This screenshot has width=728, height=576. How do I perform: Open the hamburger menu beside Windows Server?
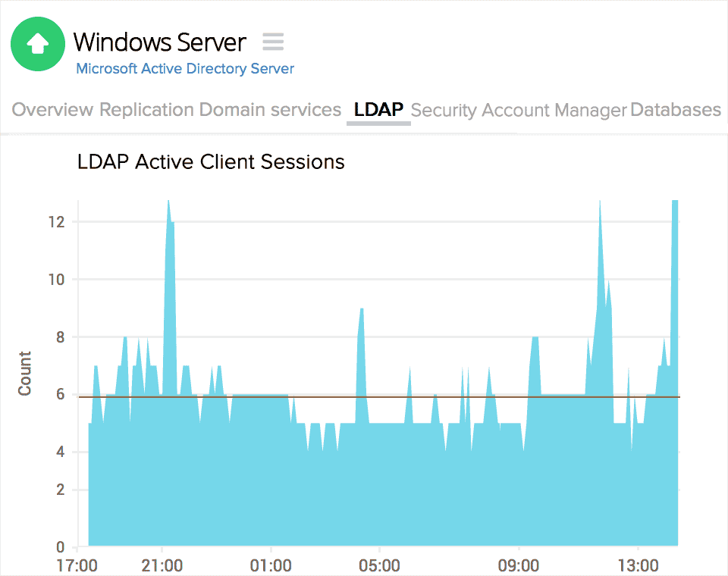click(x=272, y=42)
